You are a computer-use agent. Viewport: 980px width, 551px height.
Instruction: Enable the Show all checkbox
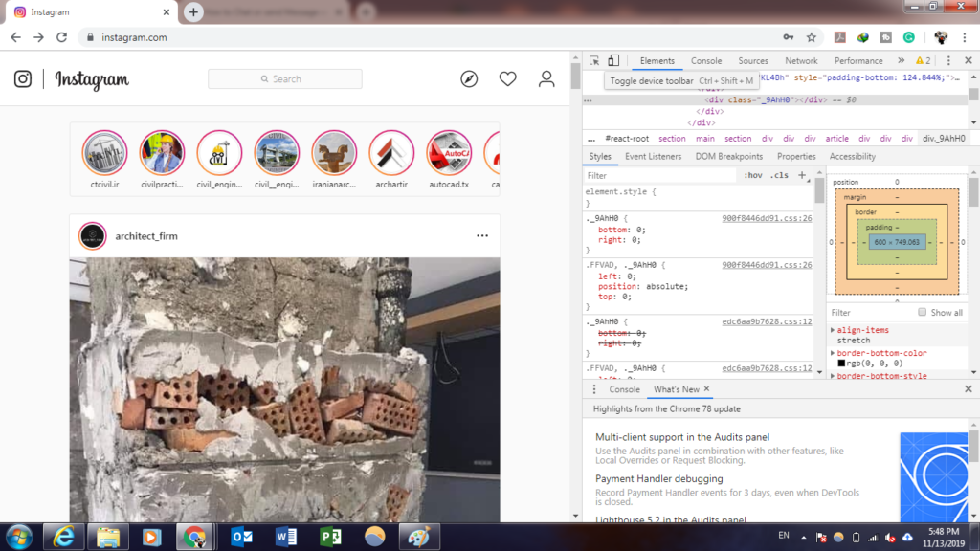tap(923, 313)
